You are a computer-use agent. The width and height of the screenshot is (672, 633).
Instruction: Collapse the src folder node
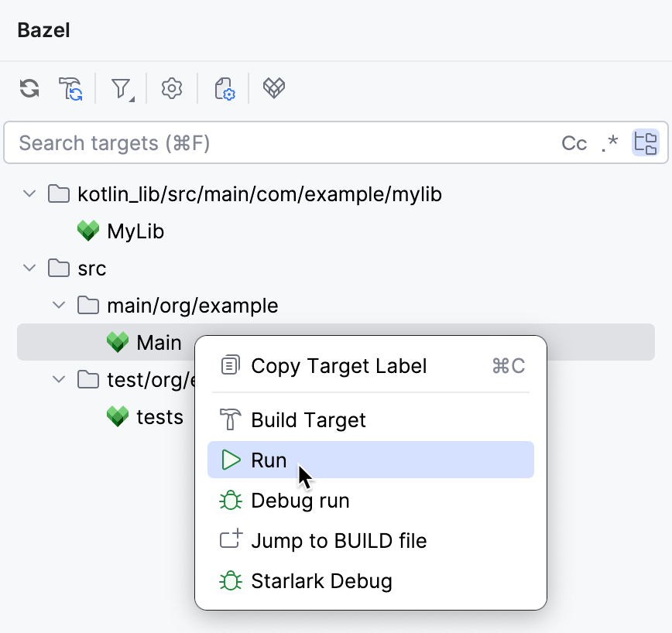point(29,269)
